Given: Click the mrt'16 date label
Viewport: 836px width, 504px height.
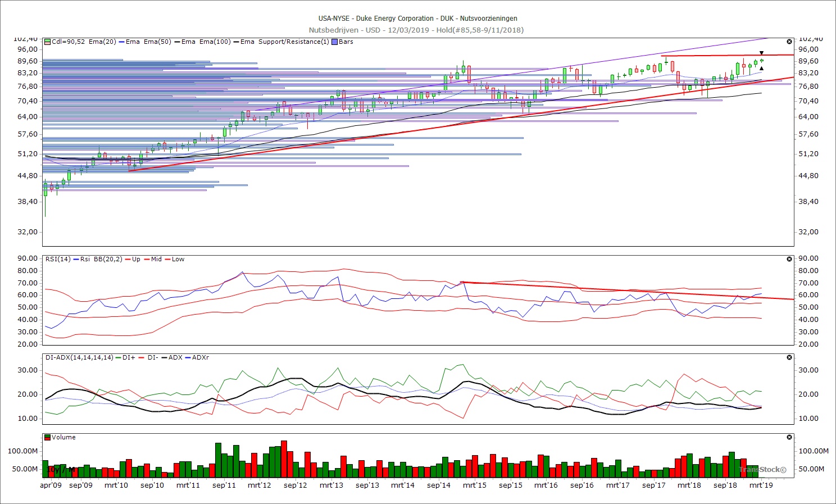Looking at the screenshot, I should click(x=546, y=485).
